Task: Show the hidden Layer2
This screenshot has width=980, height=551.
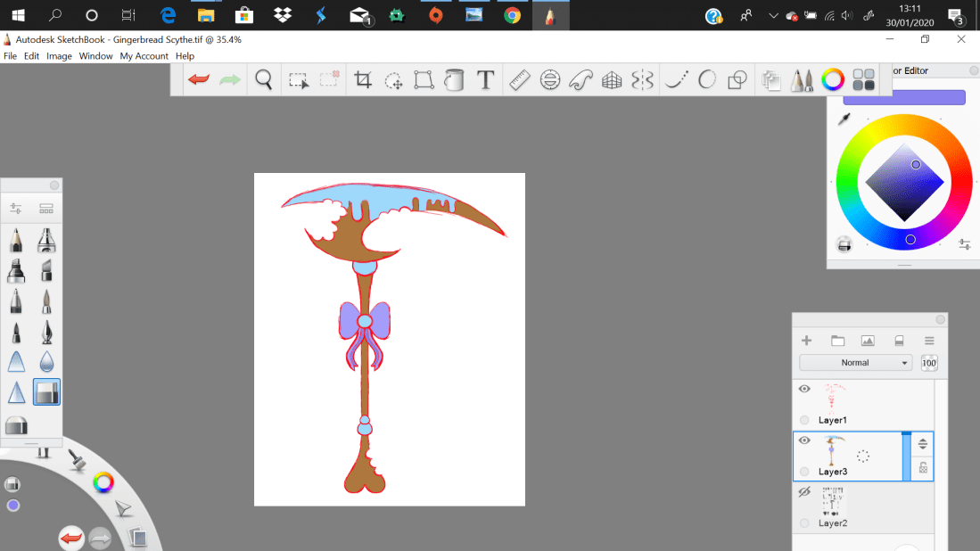Action: coord(803,491)
